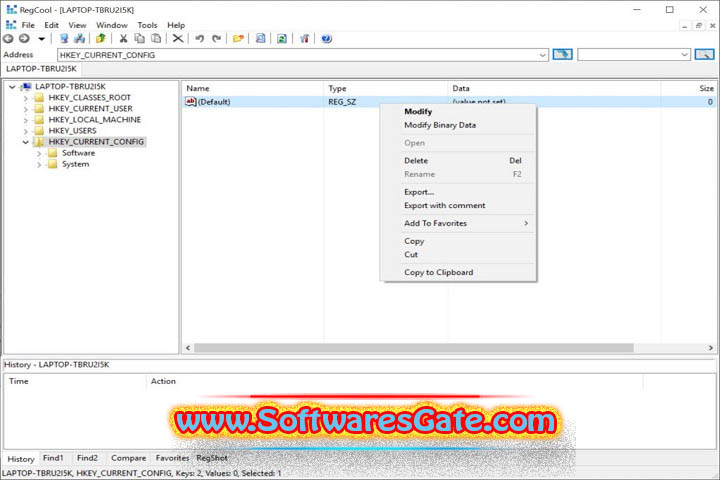The width and height of the screenshot is (720, 480).
Task: Click the Favorites folder toolbar icon
Action: click(238, 39)
